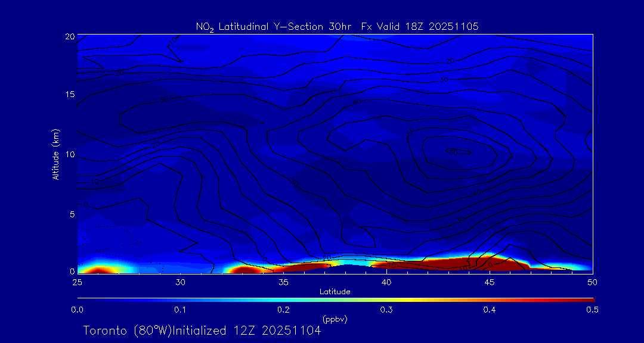Click the plot title "NO2 Latitudinal Y-Section 30hr"
644x343 pixels.
pyautogui.click(x=274, y=27)
